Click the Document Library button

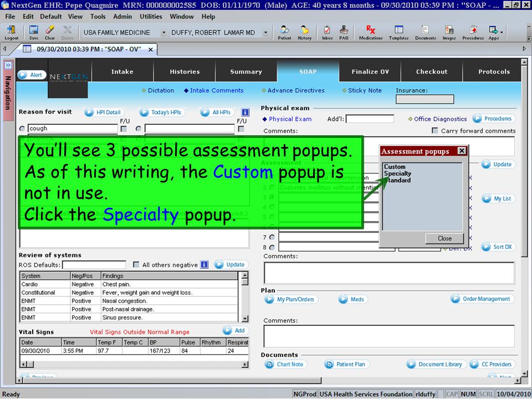(436, 364)
